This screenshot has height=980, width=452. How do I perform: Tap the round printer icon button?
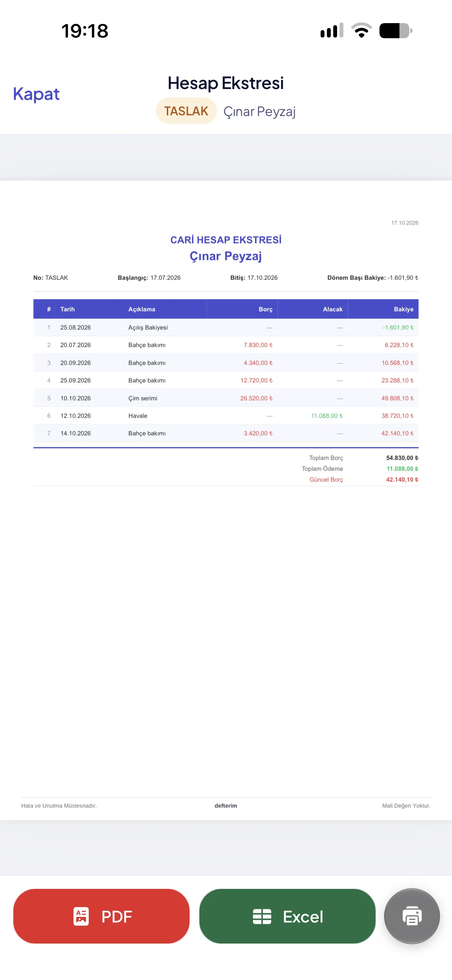tap(412, 916)
